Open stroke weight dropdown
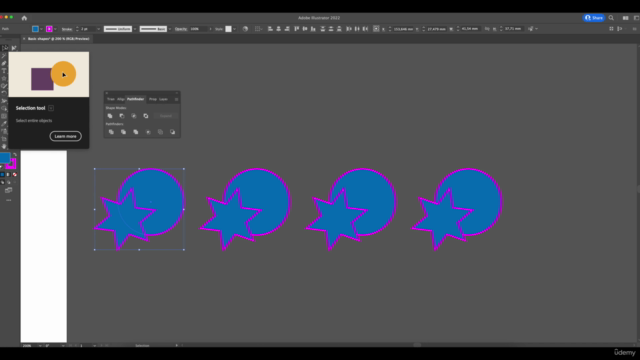The width and height of the screenshot is (640, 360). [98, 29]
